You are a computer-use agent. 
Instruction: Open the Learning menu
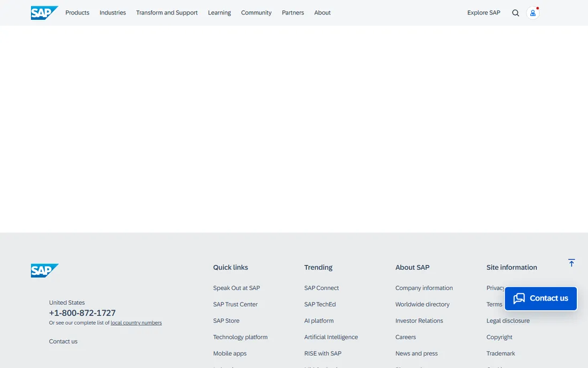coord(219,13)
